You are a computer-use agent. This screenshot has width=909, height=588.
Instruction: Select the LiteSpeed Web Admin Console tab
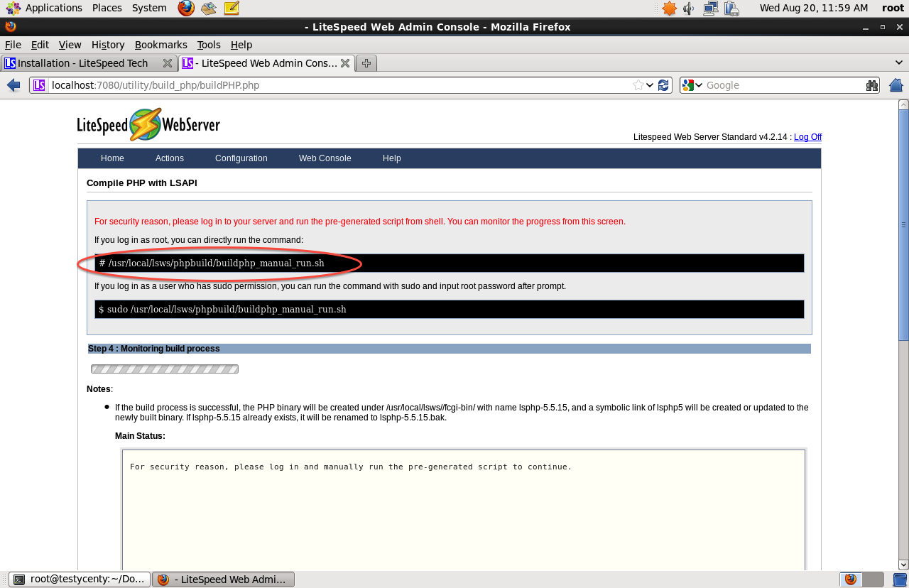pyautogui.click(x=266, y=63)
